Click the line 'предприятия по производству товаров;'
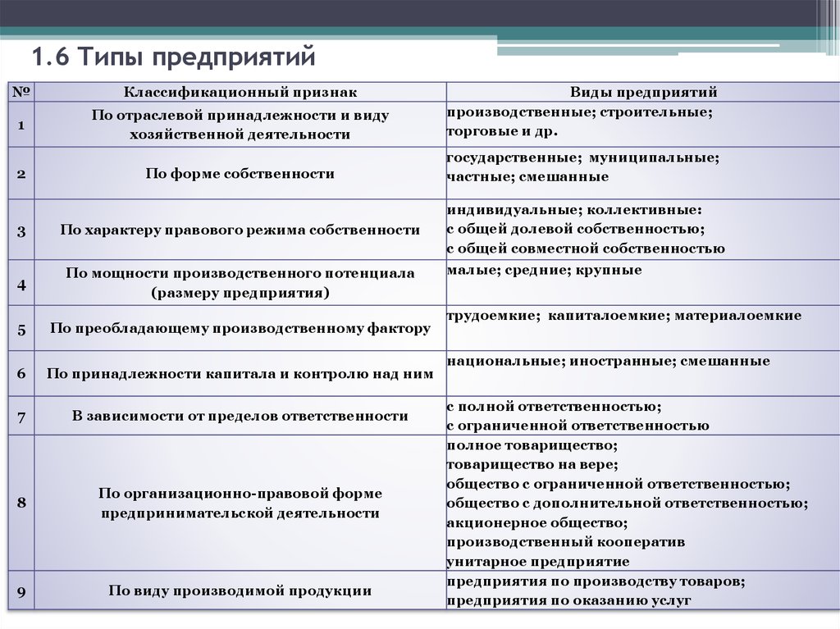 click(x=596, y=582)
